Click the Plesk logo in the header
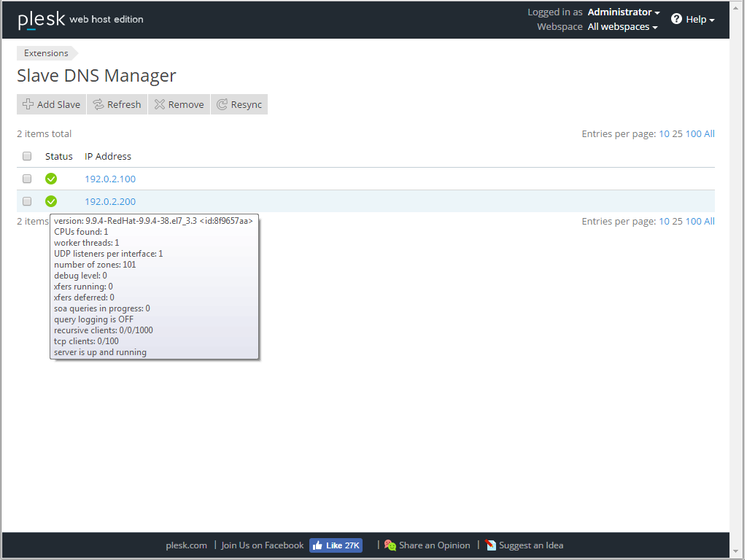 pyautogui.click(x=40, y=19)
